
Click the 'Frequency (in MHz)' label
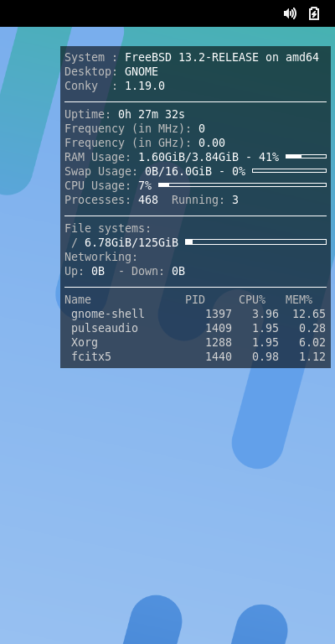(x=128, y=128)
